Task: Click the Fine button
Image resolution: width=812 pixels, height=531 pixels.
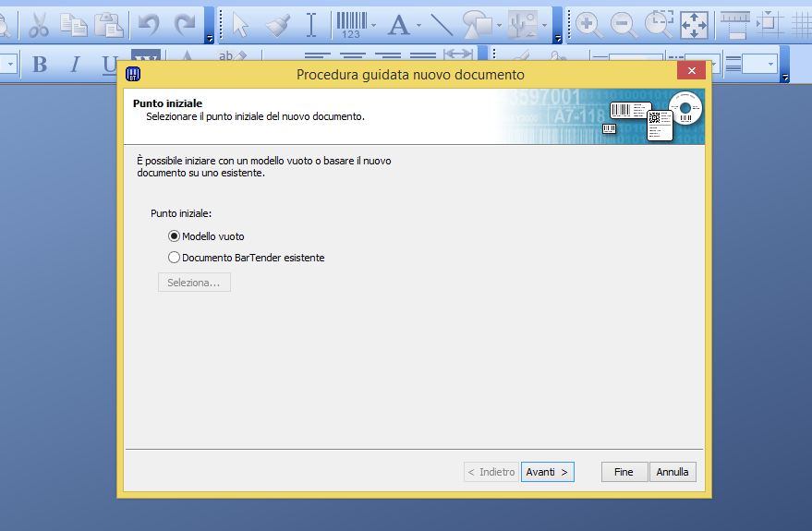Action: pos(624,472)
